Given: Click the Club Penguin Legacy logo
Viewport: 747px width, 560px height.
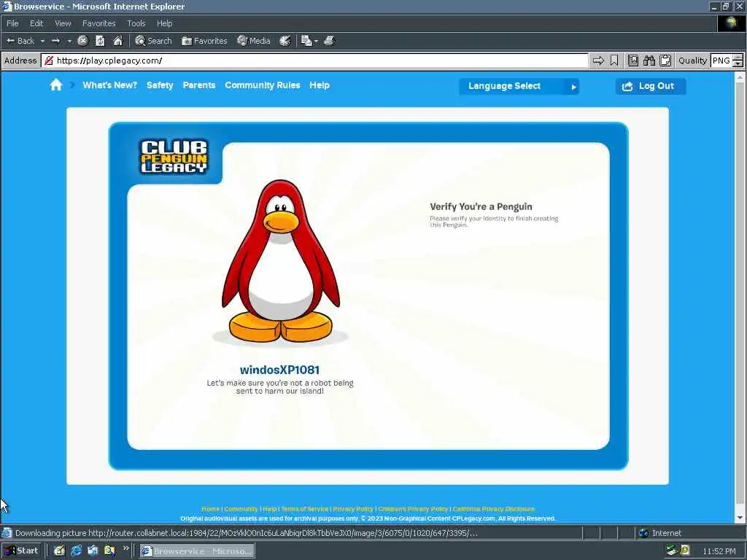Looking at the screenshot, I should coord(174,156).
